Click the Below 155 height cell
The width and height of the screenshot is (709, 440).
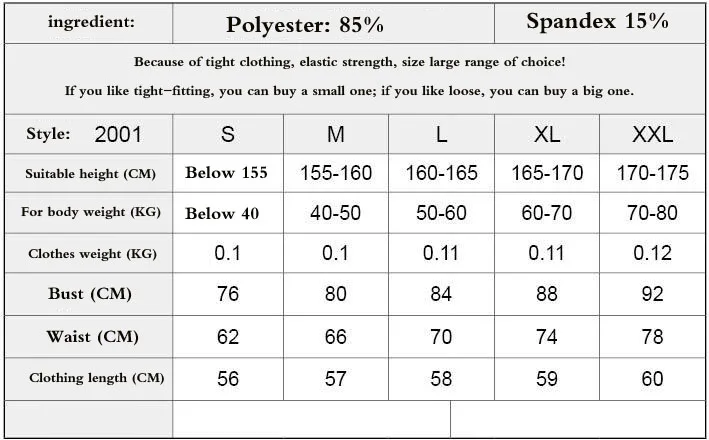tap(228, 173)
